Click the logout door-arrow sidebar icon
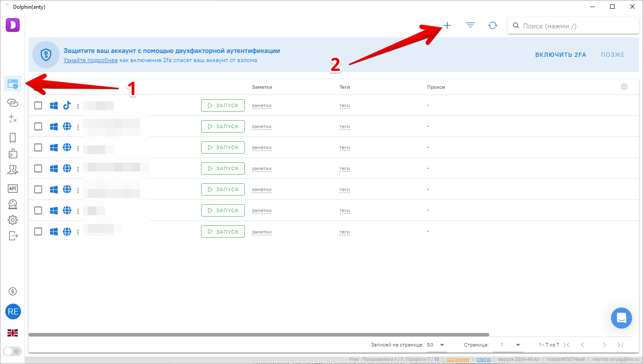 [13, 236]
